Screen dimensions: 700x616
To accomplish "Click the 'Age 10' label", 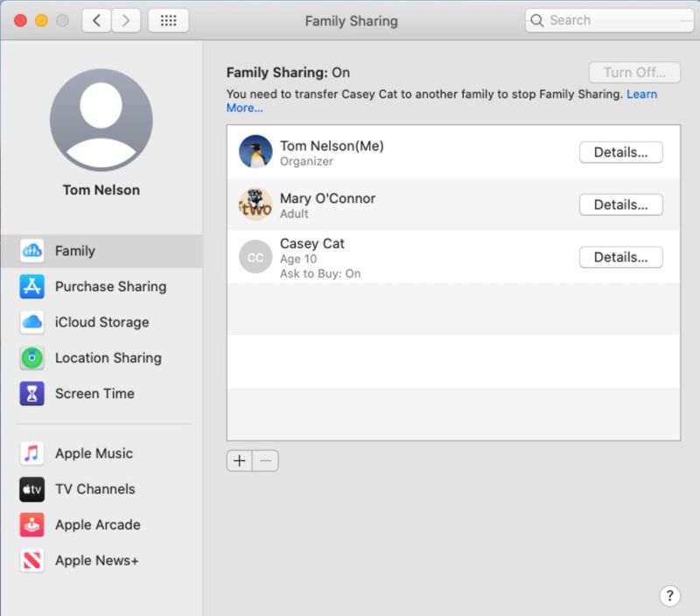I will point(298,259).
